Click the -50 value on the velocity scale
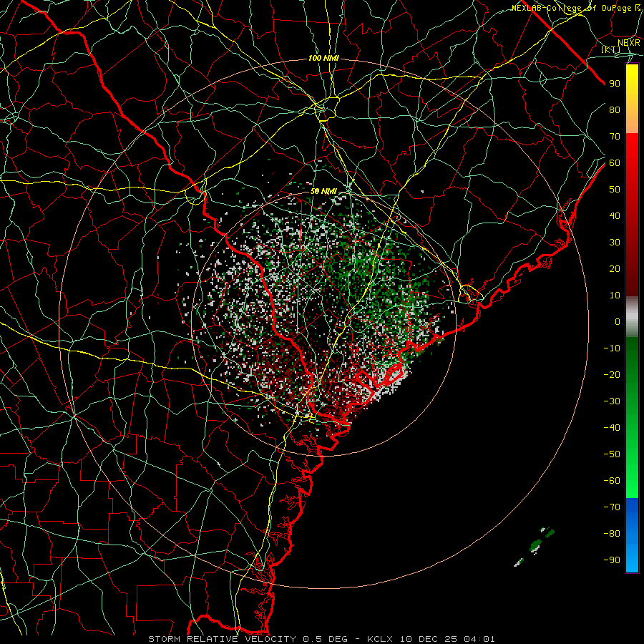This screenshot has width=644, height=644. coord(612,454)
